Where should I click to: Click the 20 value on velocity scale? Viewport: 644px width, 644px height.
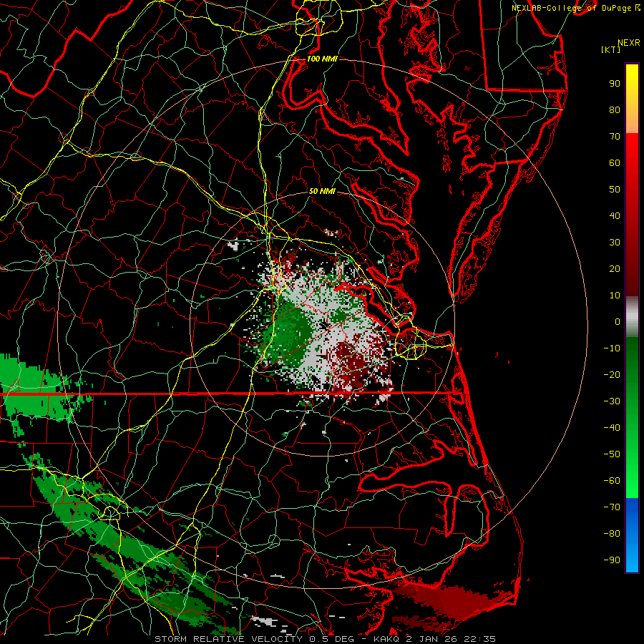[615, 268]
